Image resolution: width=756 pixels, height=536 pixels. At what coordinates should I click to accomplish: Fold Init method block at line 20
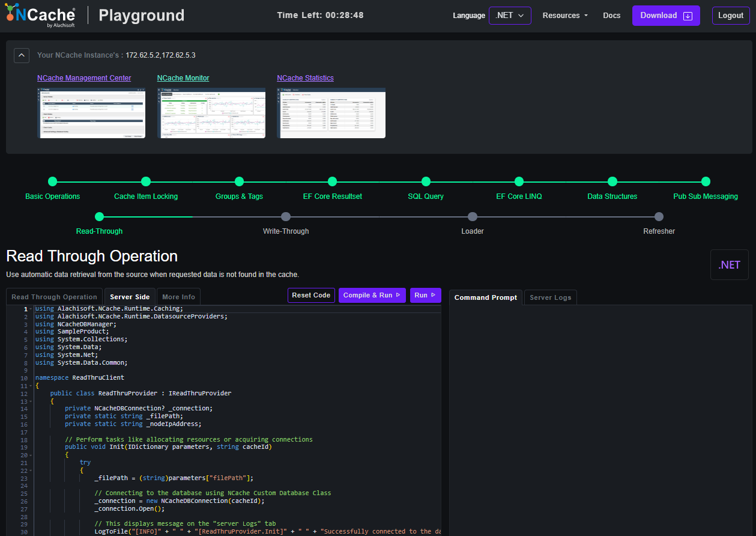[31, 455]
